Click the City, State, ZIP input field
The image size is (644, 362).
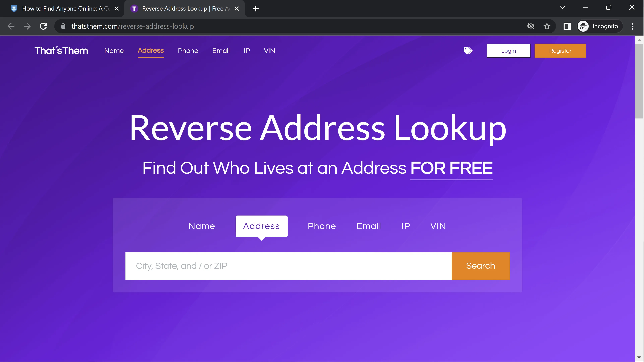(x=288, y=266)
